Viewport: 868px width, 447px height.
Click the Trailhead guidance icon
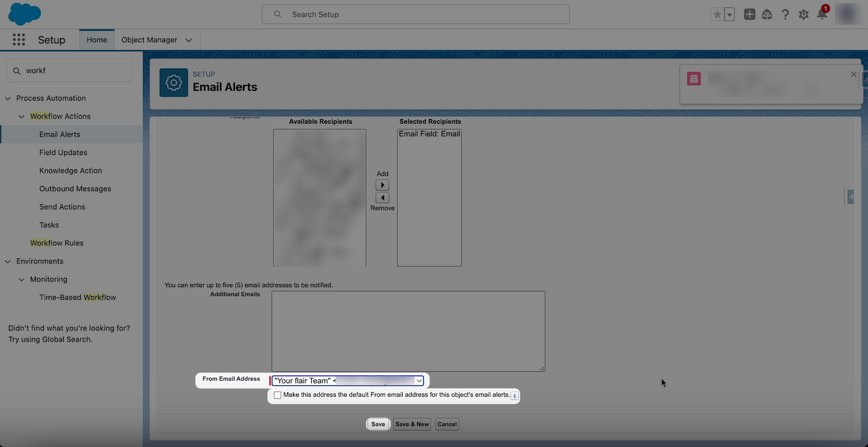point(767,15)
